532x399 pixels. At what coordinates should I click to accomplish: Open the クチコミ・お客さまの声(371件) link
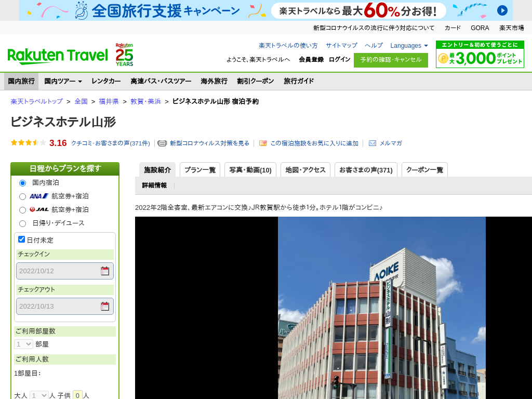pyautogui.click(x=111, y=143)
